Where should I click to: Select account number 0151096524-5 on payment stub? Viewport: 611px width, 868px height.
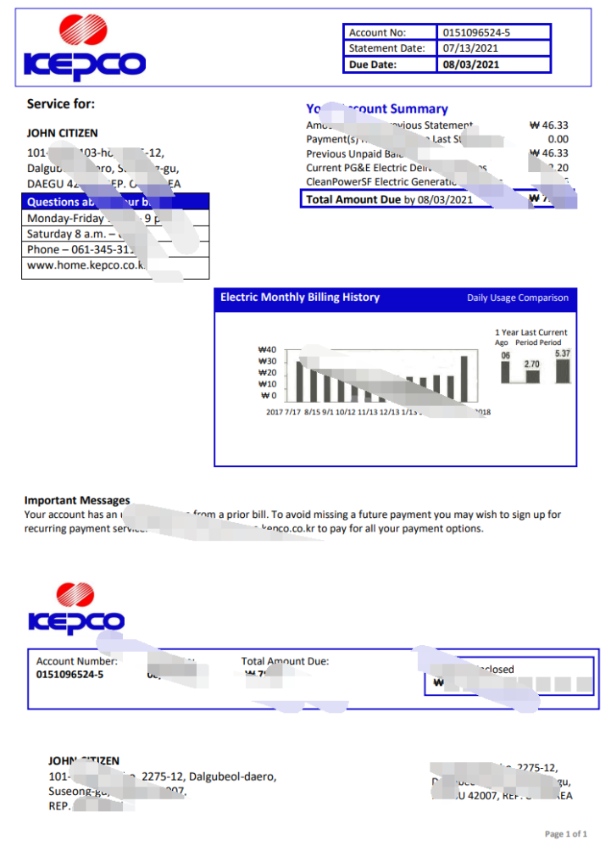[69, 674]
